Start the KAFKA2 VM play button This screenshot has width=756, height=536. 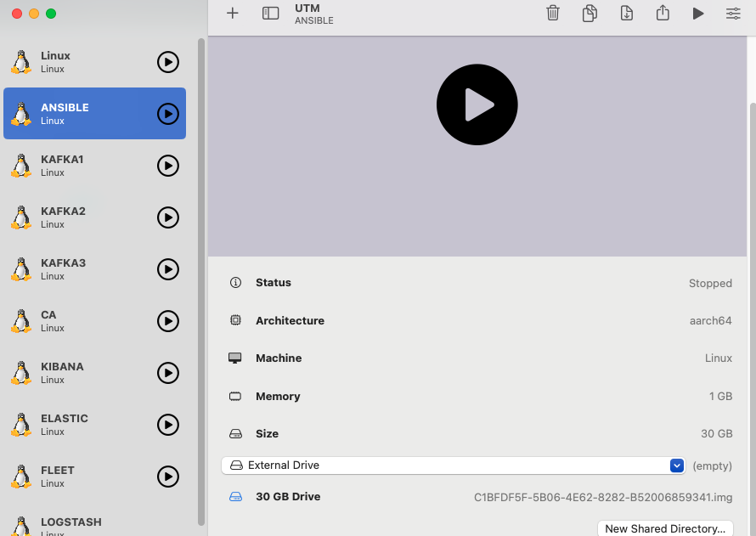pos(168,217)
